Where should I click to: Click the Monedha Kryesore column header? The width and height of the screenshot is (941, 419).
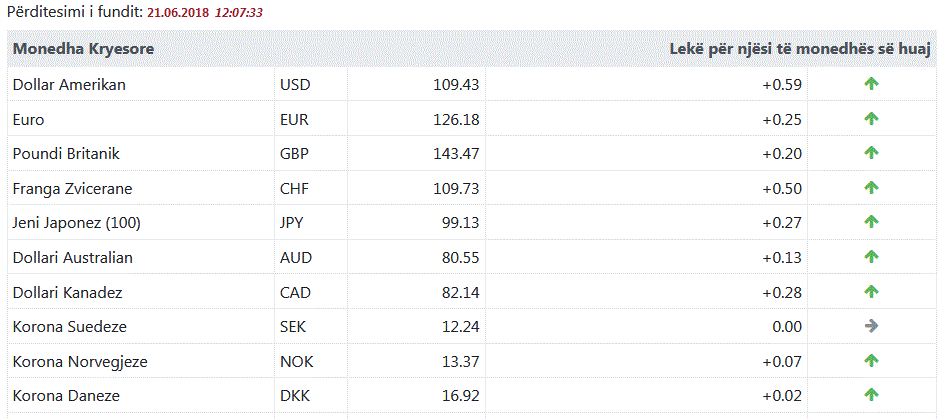[x=82, y=48]
